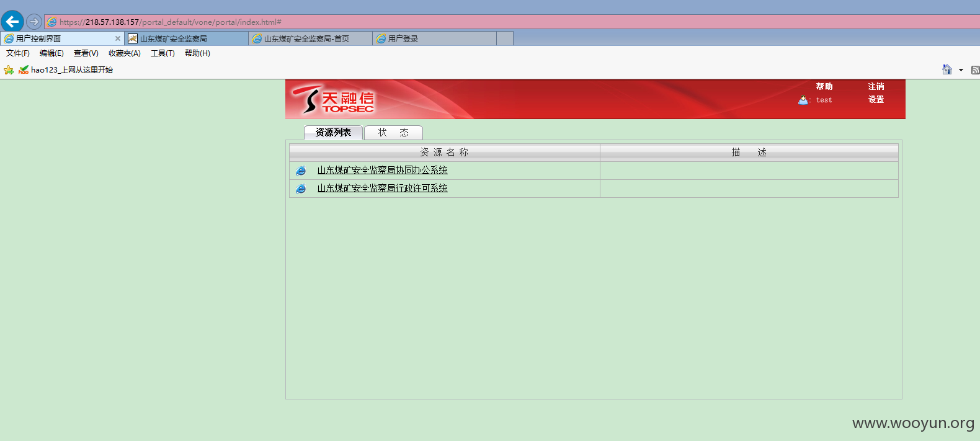Viewport: 980px width, 441px height.
Task: Click the IE icon beside 协同办公系统
Action: click(x=301, y=171)
